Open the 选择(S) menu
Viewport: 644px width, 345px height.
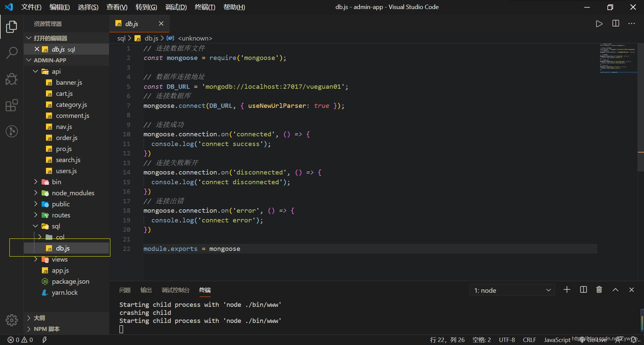pos(88,7)
